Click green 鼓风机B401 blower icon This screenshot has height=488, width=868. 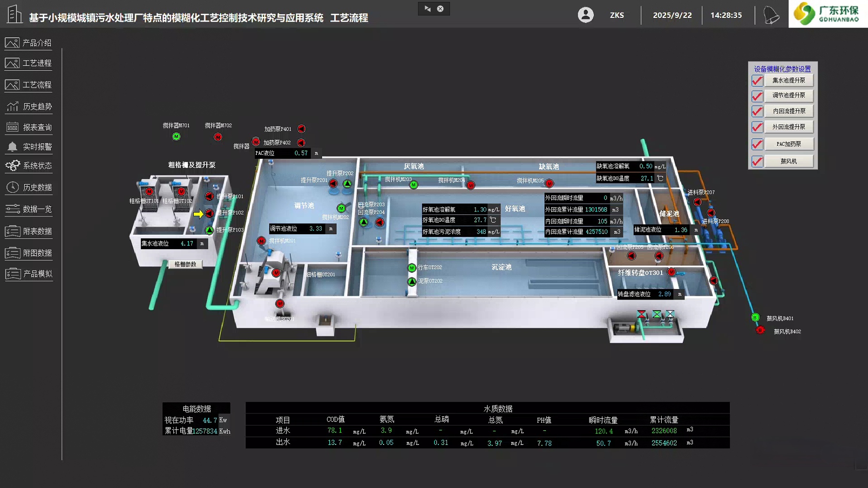coord(755,318)
